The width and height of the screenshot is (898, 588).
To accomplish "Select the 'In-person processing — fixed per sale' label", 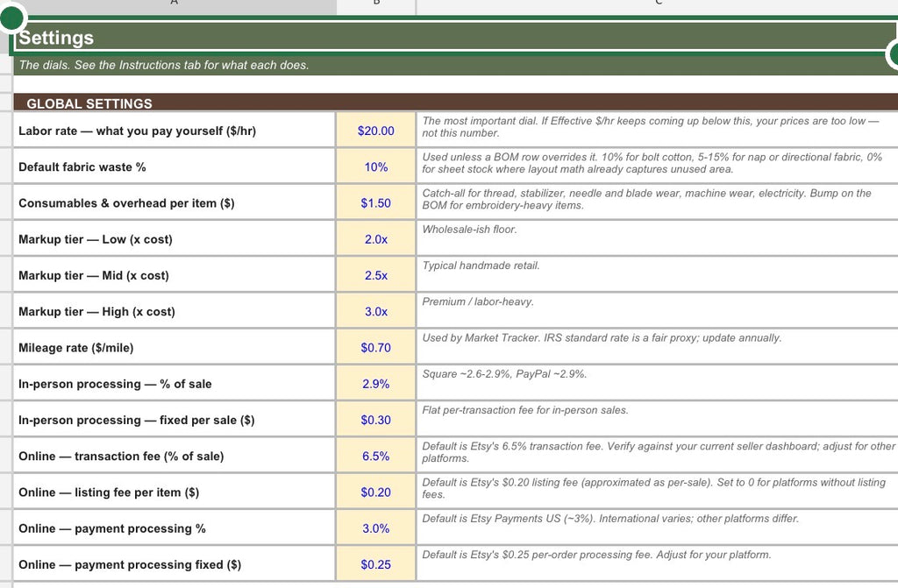I will [x=175, y=419].
